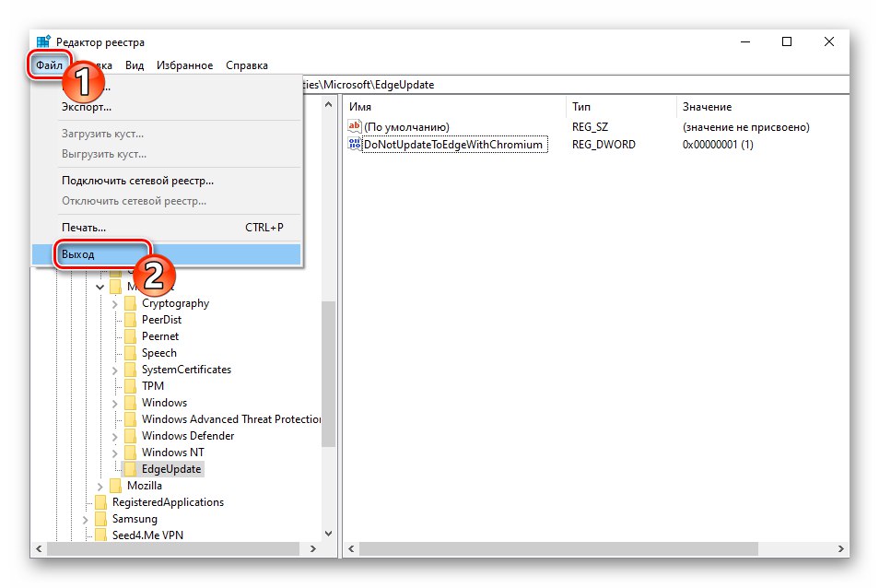
Task: Click the RegisteredApplications folder icon
Action: [101, 501]
